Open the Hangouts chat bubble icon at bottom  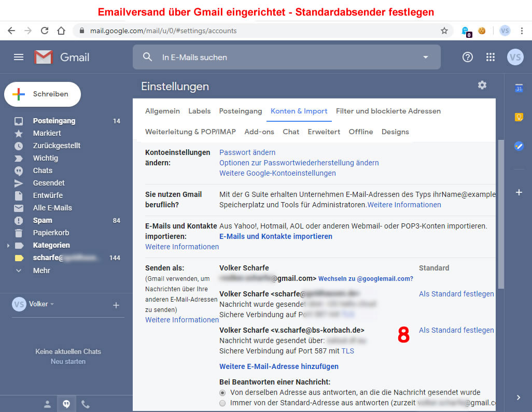tap(66, 404)
